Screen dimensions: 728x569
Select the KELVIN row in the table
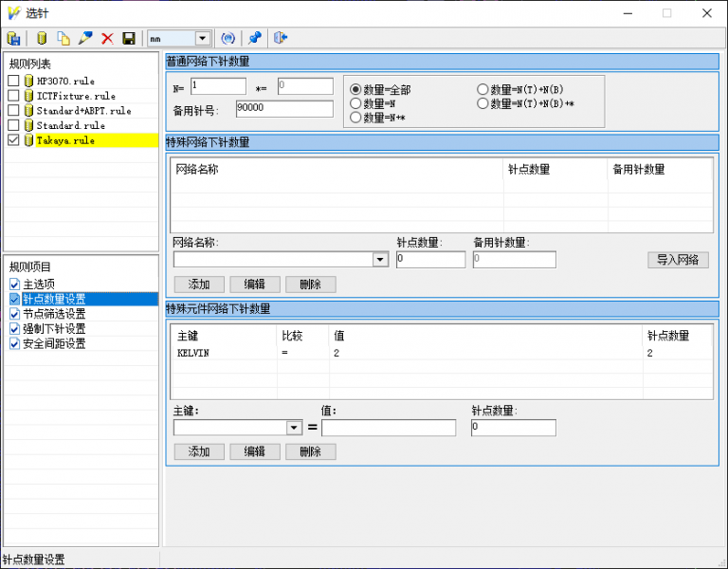[442, 353]
